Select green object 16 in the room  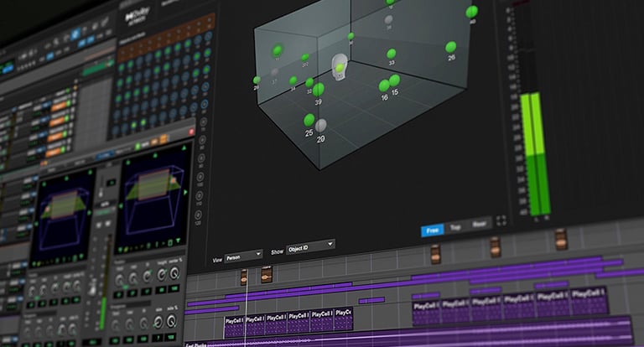click(x=384, y=85)
